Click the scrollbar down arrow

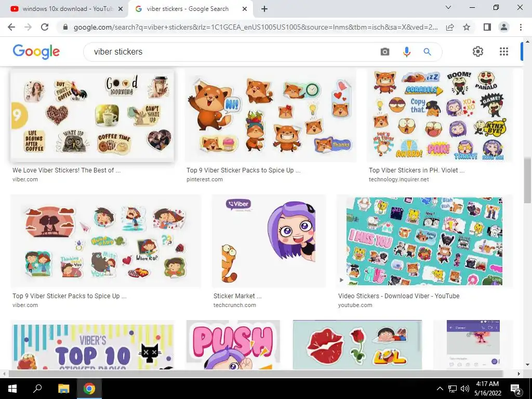click(527, 365)
